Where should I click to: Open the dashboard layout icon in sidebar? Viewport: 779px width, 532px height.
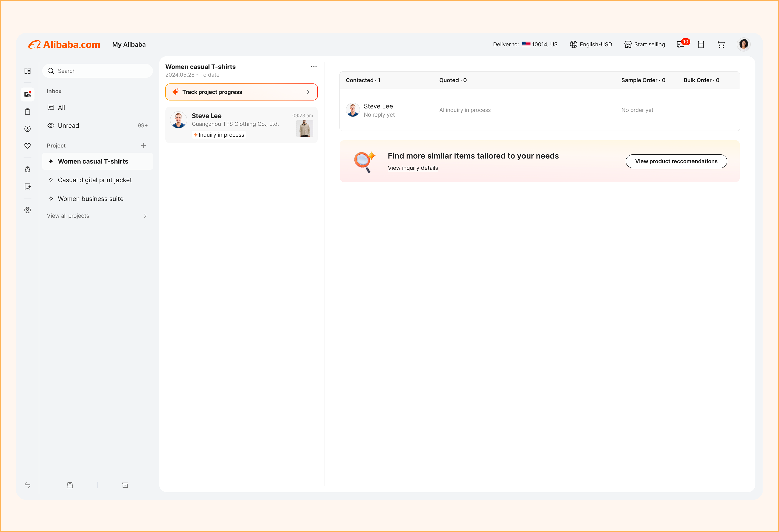(28, 71)
